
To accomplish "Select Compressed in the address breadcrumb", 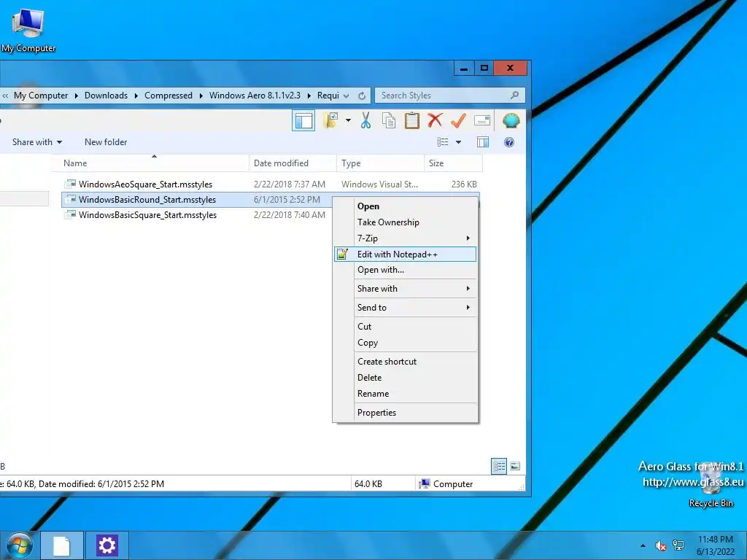I will (x=169, y=96).
